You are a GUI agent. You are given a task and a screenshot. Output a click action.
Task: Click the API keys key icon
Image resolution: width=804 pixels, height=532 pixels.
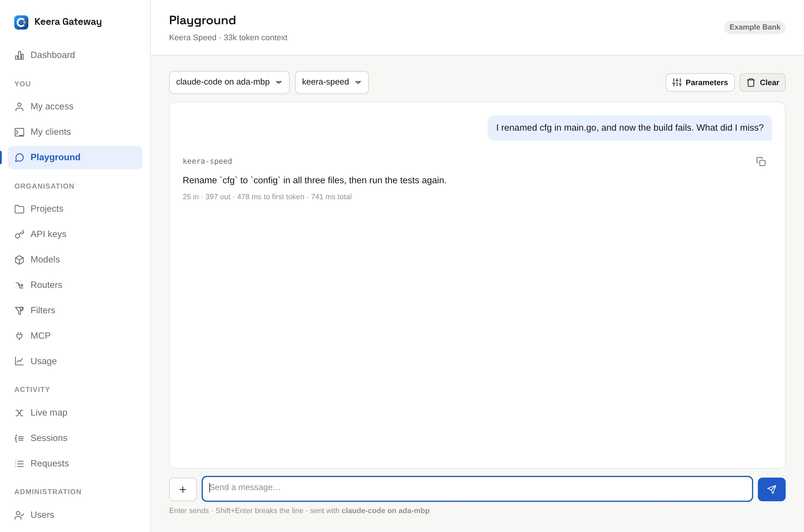[19, 234]
